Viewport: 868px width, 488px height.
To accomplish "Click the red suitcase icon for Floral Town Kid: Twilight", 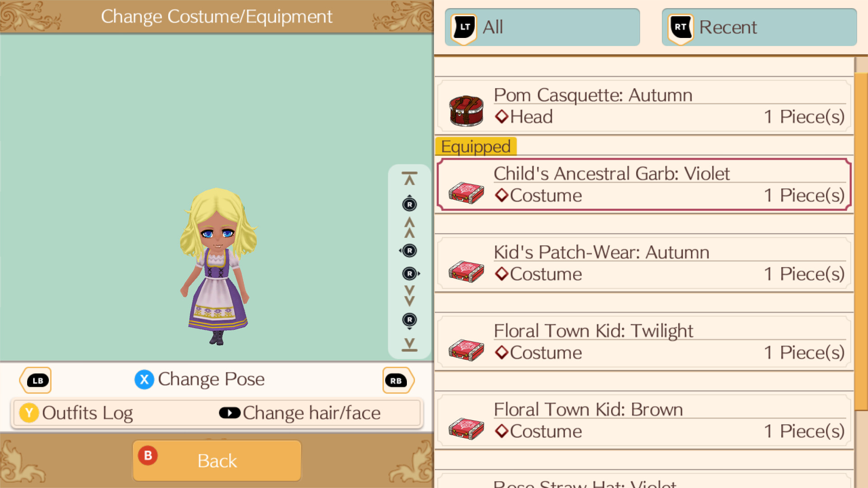I will 466,350.
